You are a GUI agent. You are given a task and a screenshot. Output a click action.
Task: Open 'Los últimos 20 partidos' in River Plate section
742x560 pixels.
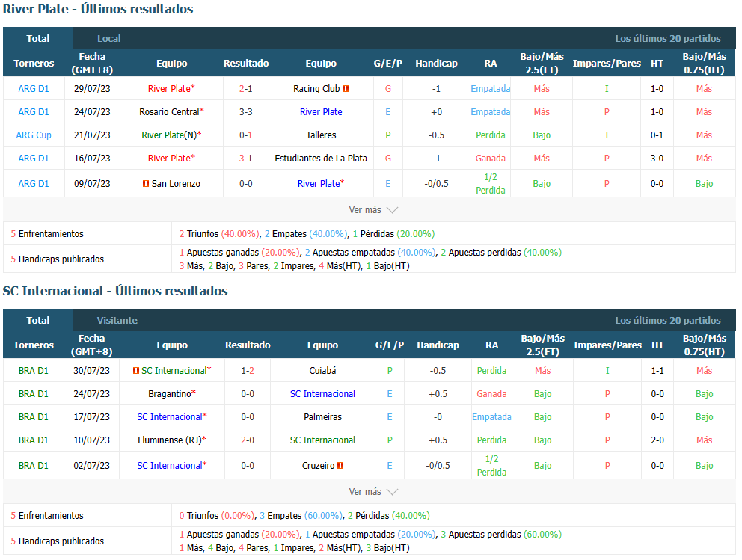tap(668, 39)
